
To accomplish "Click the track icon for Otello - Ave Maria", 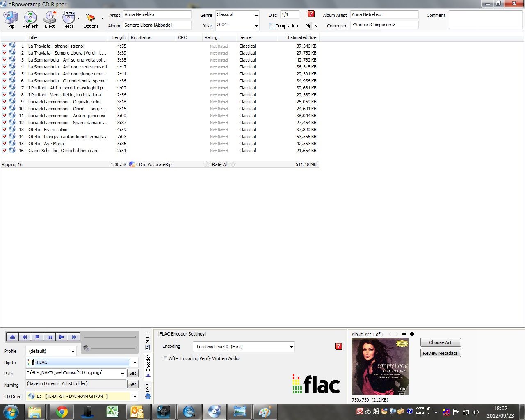I will click(12, 144).
